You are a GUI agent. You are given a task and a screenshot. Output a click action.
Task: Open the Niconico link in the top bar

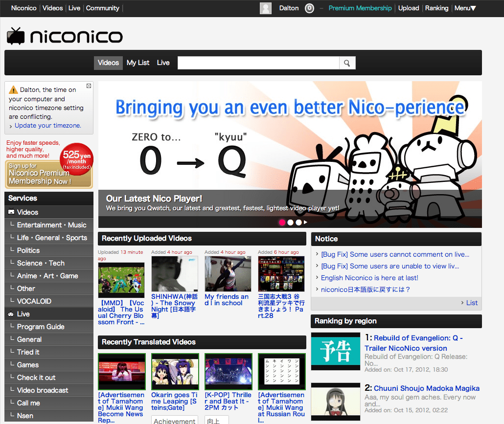[x=24, y=8]
